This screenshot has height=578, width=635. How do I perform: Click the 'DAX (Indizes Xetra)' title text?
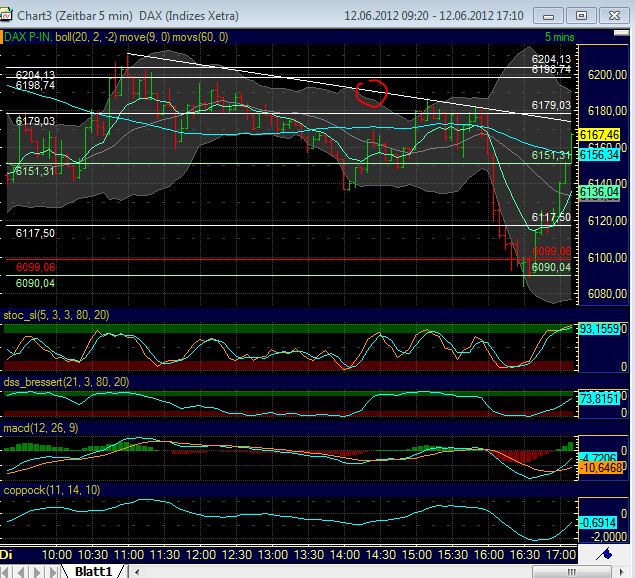(189, 16)
